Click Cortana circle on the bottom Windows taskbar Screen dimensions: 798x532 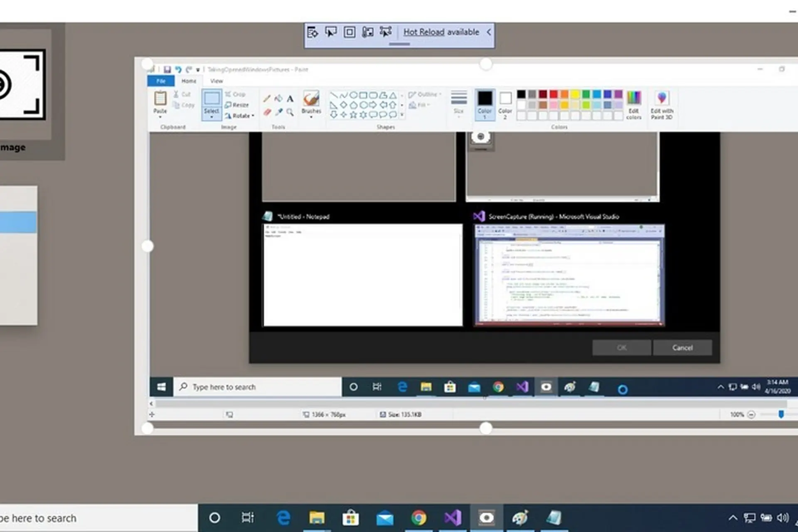coord(214,518)
